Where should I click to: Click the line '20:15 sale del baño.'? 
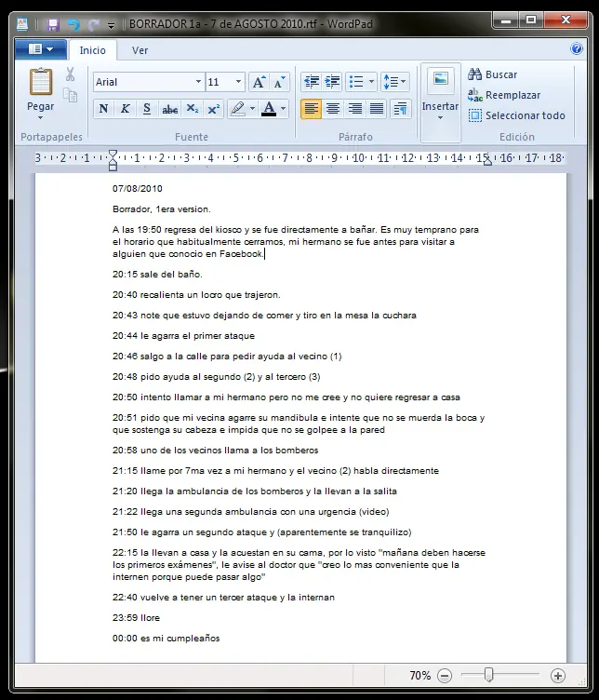pyautogui.click(x=157, y=274)
